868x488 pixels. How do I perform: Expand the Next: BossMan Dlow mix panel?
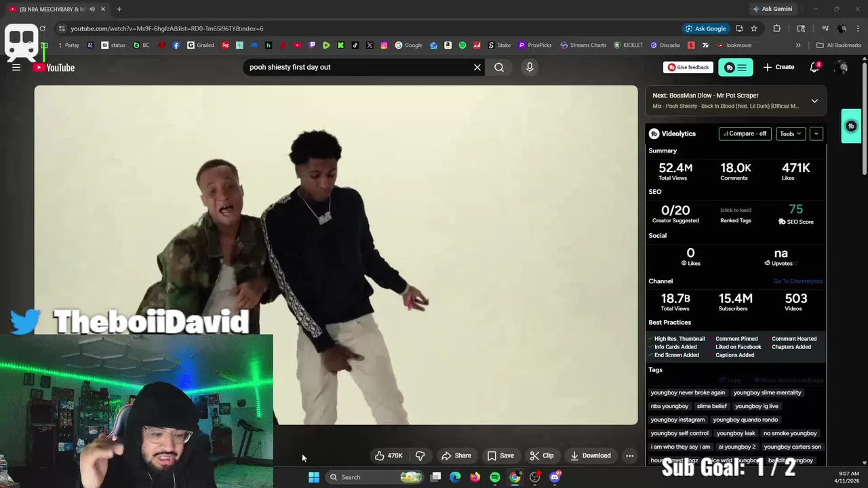pyautogui.click(x=814, y=101)
